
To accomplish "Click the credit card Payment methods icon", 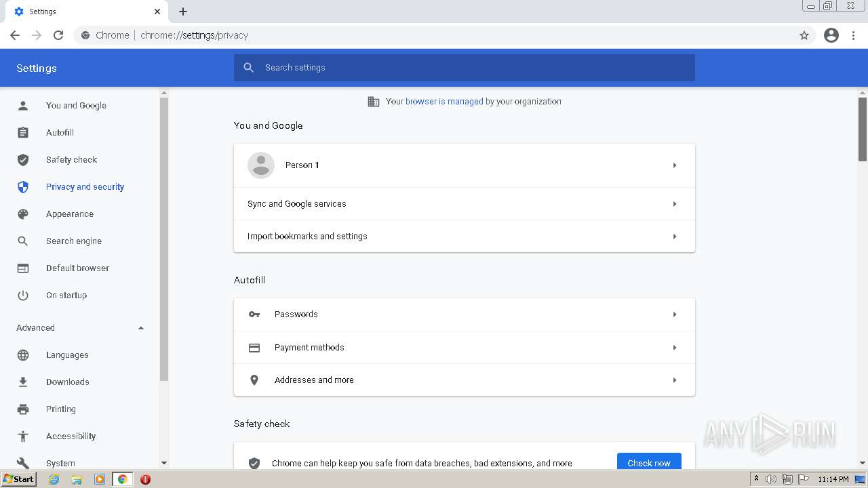I will (254, 348).
